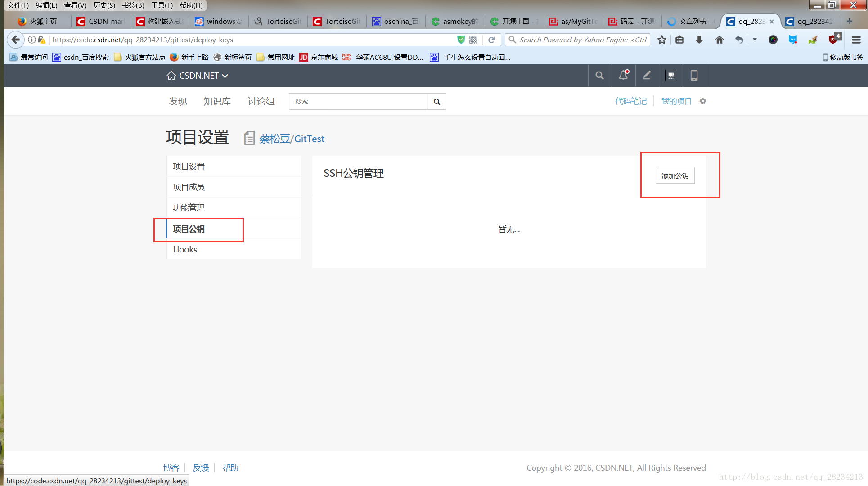Submit search with the magnifier button
Image resolution: width=868 pixels, height=486 pixels.
pyautogui.click(x=437, y=102)
